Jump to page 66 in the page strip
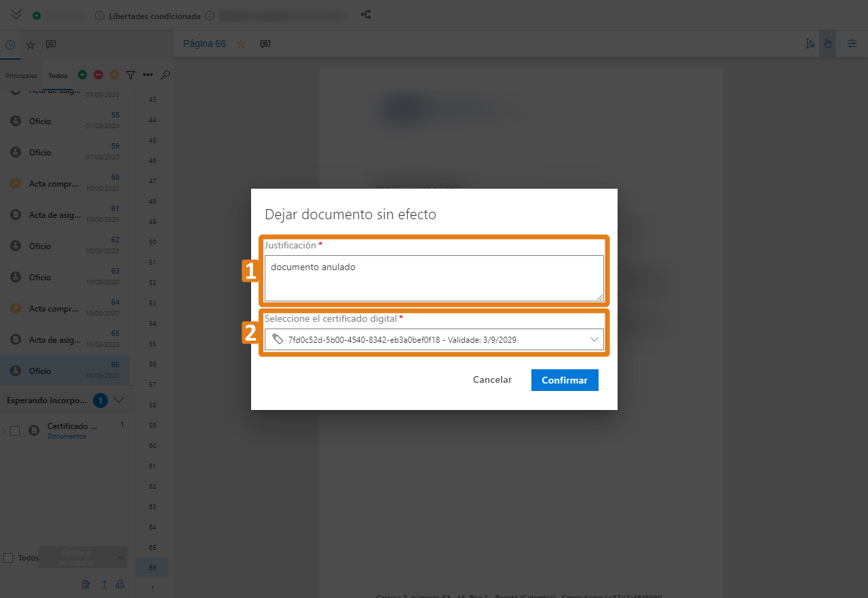 (152, 567)
